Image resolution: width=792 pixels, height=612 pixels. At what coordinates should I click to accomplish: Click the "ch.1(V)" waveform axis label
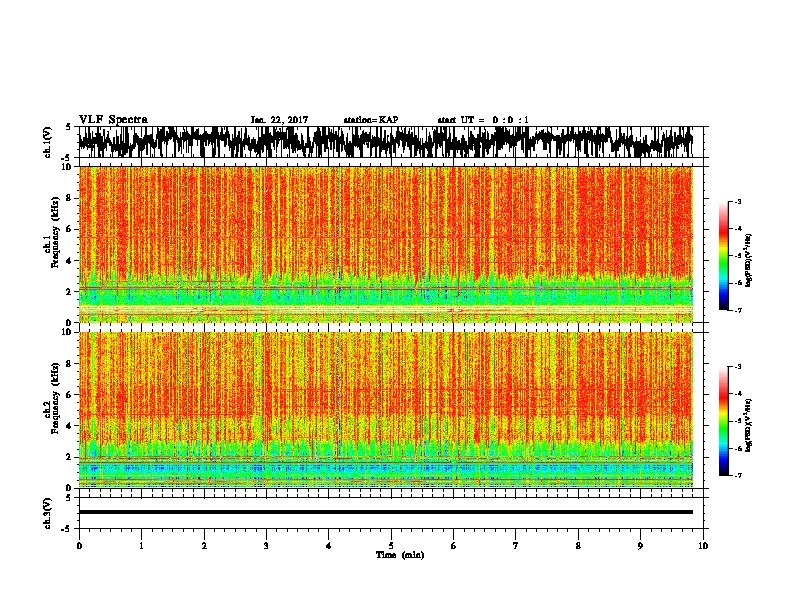(48, 142)
